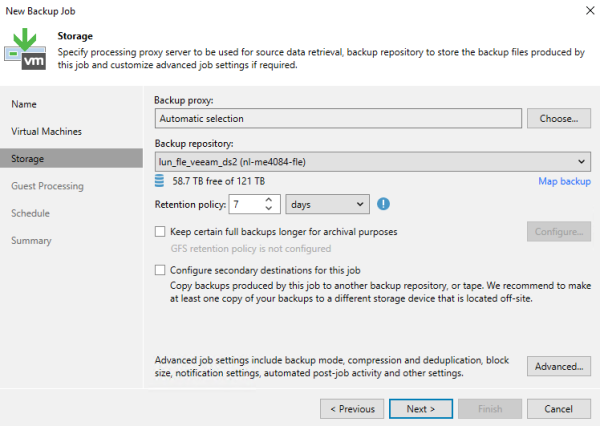Open Advanced job settings
The image size is (600, 426).
point(559,366)
